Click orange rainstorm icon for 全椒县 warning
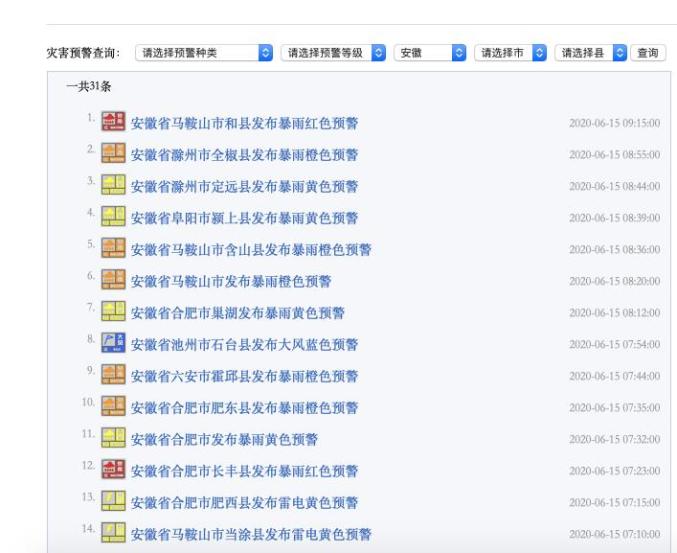 (x=113, y=153)
